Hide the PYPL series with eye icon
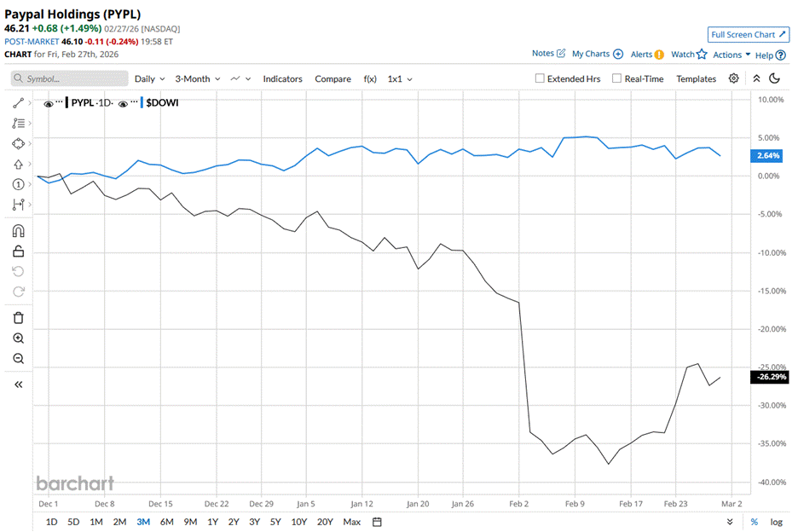The height and width of the screenshot is (532, 798). (x=49, y=103)
